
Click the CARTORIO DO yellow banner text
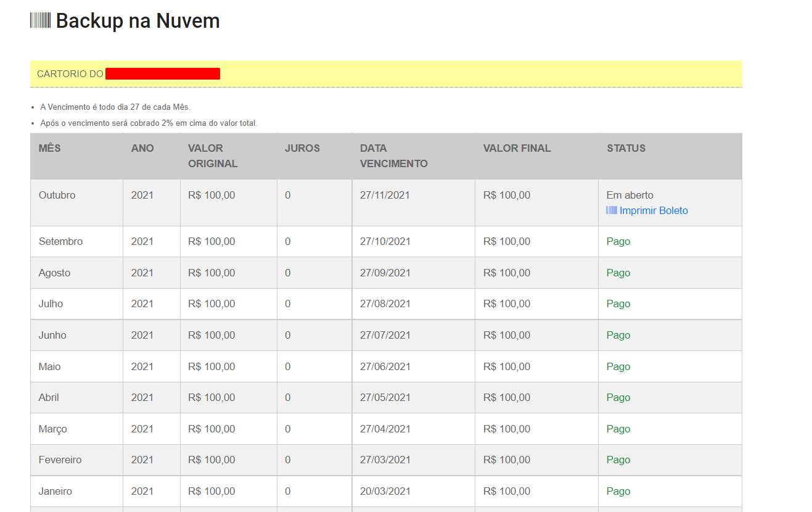pos(70,74)
